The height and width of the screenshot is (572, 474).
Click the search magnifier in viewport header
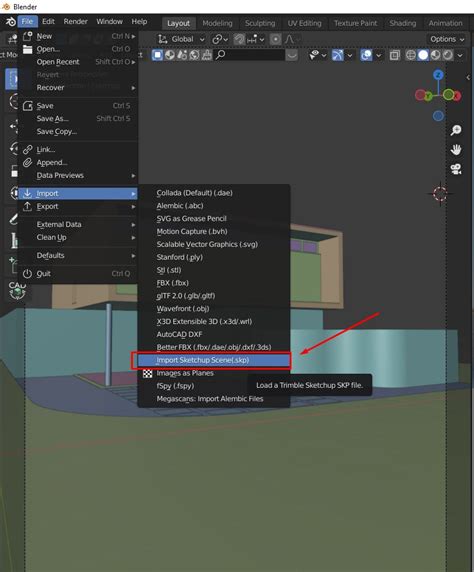[x=220, y=55]
